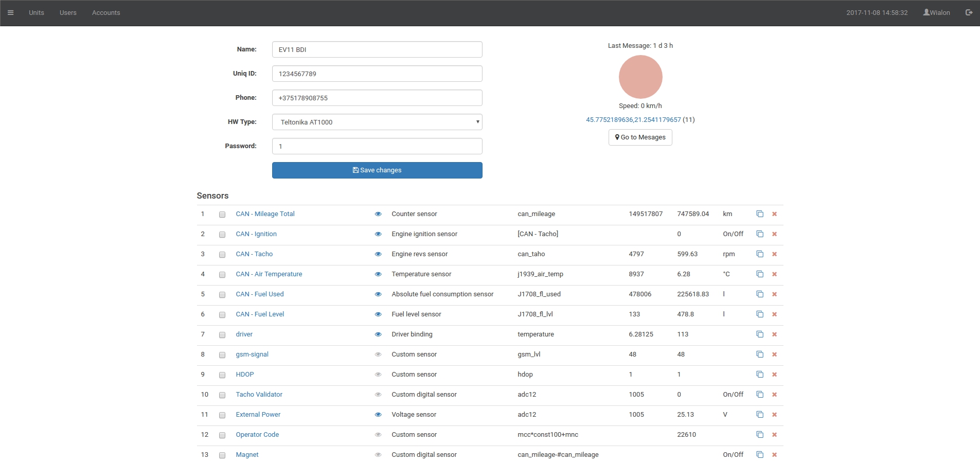Open the HW Type dropdown
Image resolution: width=980 pixels, height=462 pixels.
[x=377, y=122]
